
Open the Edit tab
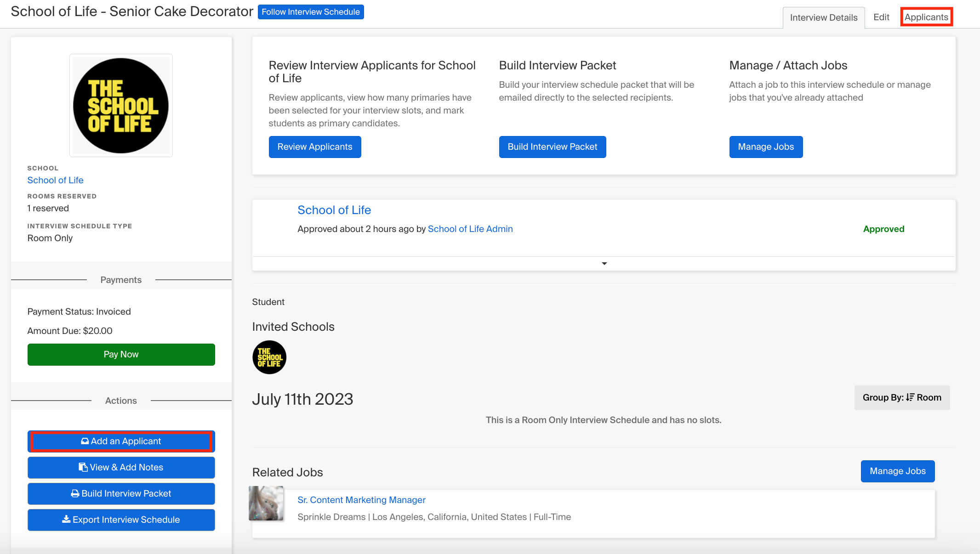click(881, 17)
